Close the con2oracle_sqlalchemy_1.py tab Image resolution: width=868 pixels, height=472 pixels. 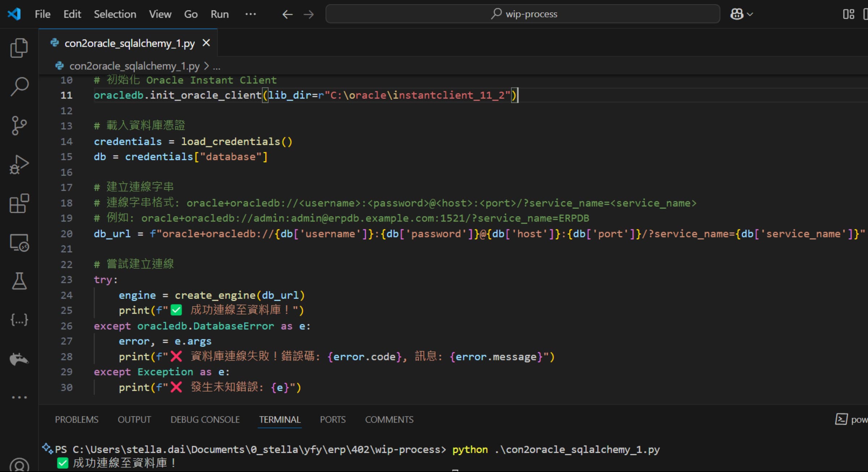[206, 43]
